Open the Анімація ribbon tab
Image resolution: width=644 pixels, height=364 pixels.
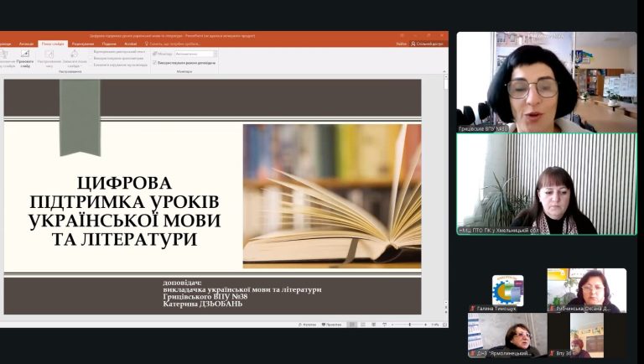[x=26, y=44]
